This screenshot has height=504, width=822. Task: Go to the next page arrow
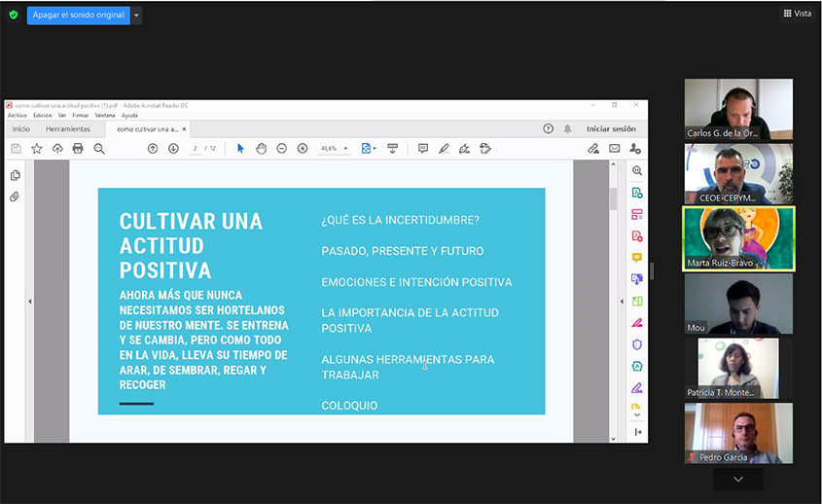tap(173, 149)
